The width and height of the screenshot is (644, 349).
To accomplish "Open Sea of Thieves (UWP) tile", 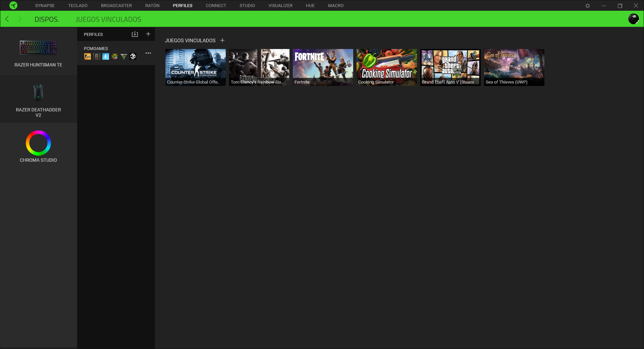I will click(514, 67).
